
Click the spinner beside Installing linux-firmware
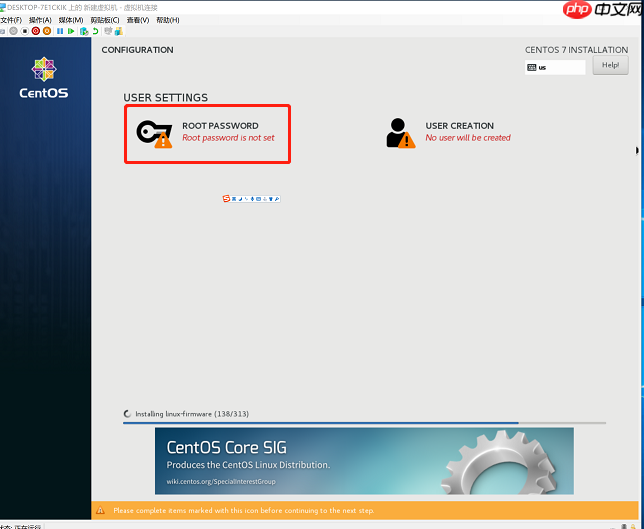(x=127, y=414)
